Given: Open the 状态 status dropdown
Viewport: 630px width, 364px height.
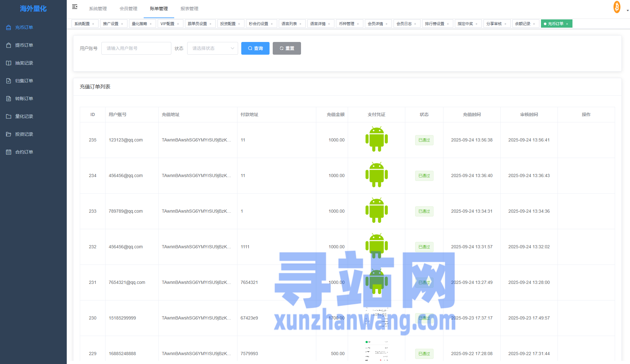Looking at the screenshot, I should coord(212,48).
